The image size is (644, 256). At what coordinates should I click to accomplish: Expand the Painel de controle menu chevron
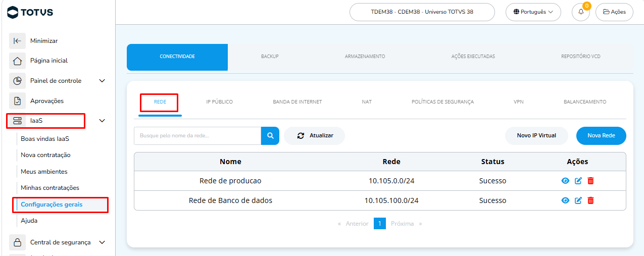point(102,81)
